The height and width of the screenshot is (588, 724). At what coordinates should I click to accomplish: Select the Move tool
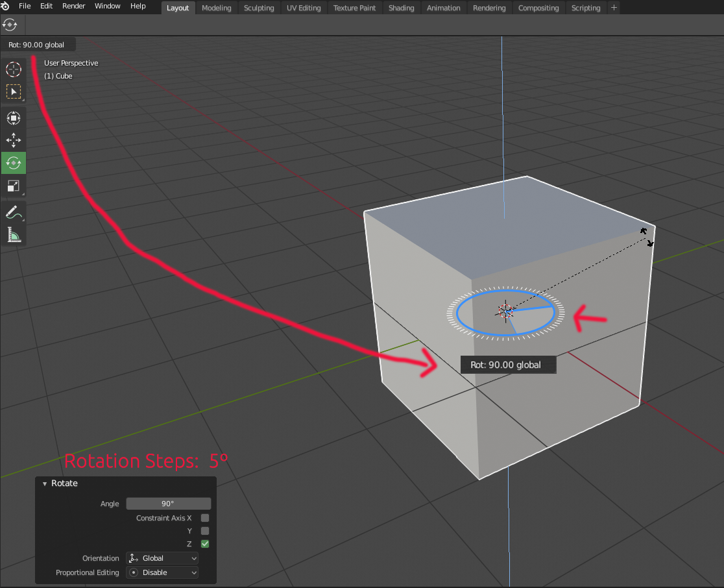tap(14, 140)
